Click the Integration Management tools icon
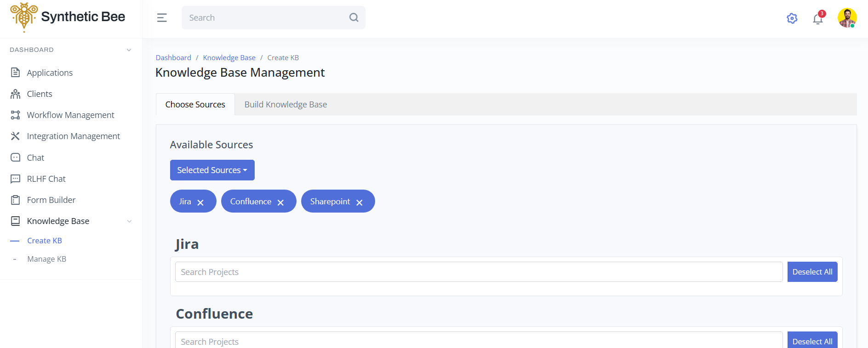Image resolution: width=868 pixels, height=348 pixels. pos(15,136)
